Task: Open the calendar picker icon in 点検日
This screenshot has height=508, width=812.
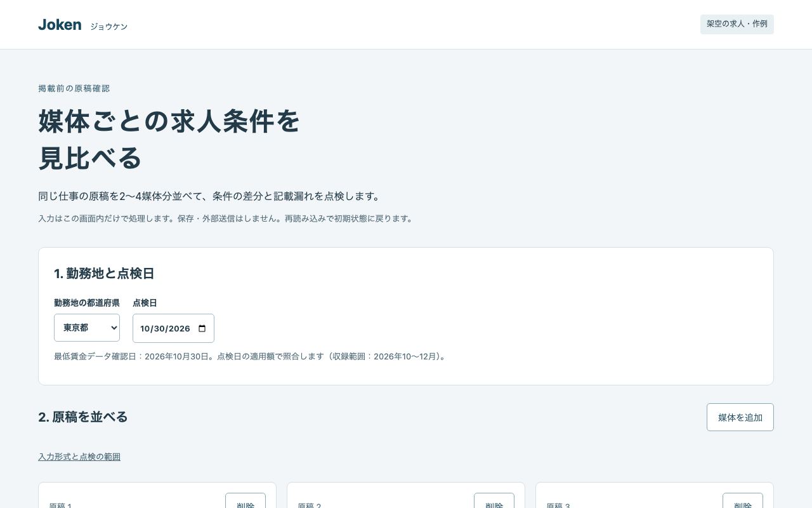Action: click(202, 328)
